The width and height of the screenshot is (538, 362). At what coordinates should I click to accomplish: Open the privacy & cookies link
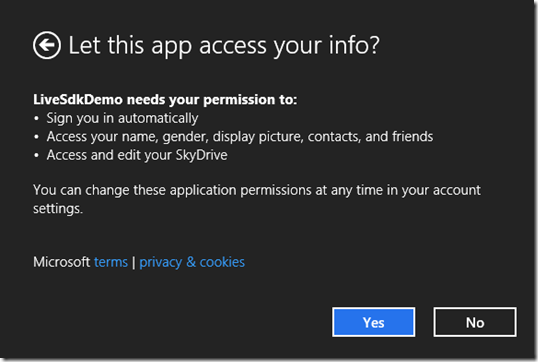click(x=192, y=262)
